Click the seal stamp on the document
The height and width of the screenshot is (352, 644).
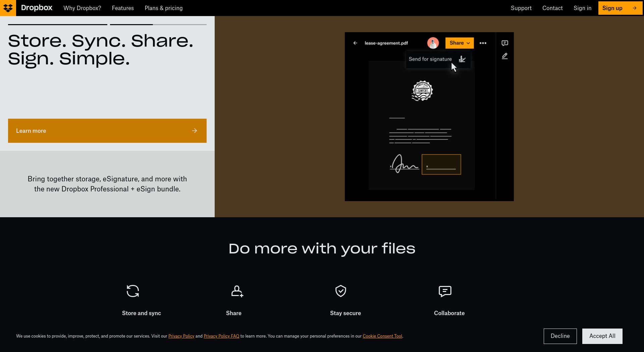click(422, 91)
